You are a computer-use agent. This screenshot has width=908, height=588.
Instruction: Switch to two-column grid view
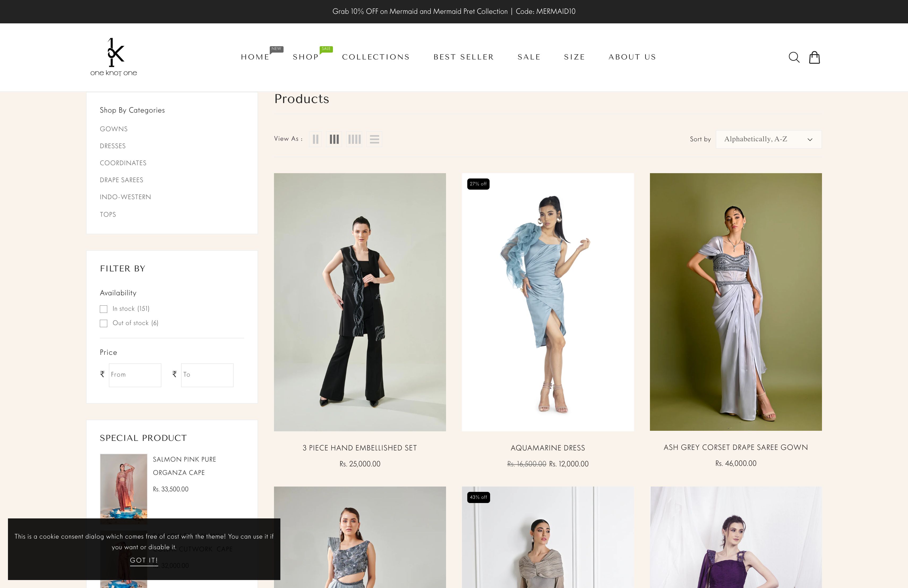click(x=315, y=139)
